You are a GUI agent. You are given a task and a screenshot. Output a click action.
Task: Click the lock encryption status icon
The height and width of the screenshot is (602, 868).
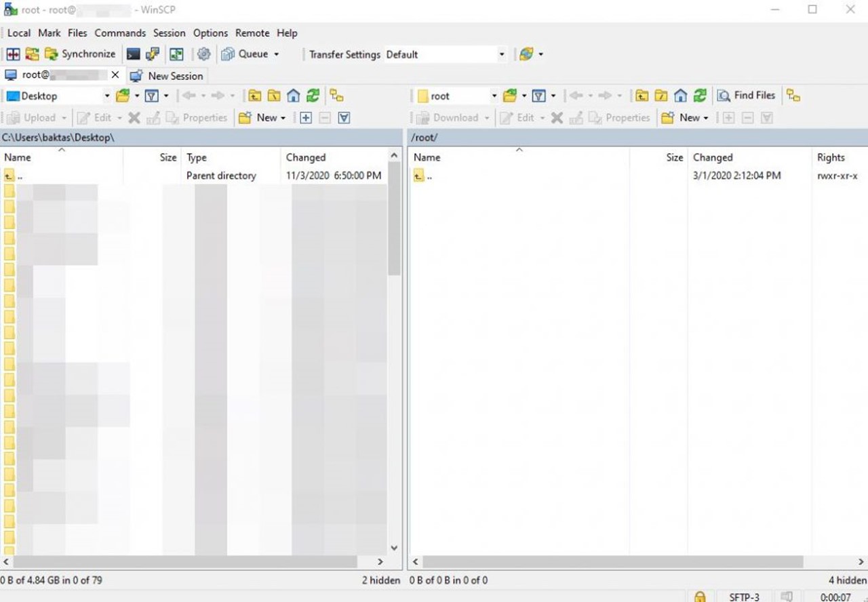click(x=700, y=597)
